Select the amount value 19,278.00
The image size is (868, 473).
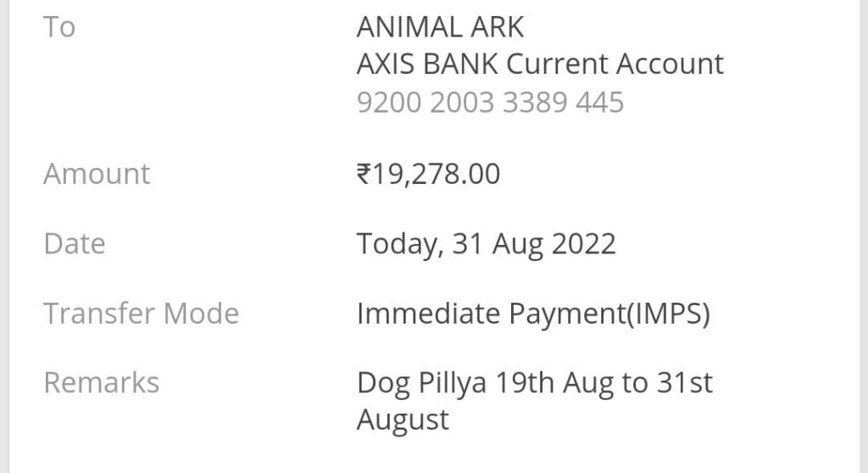click(436, 174)
